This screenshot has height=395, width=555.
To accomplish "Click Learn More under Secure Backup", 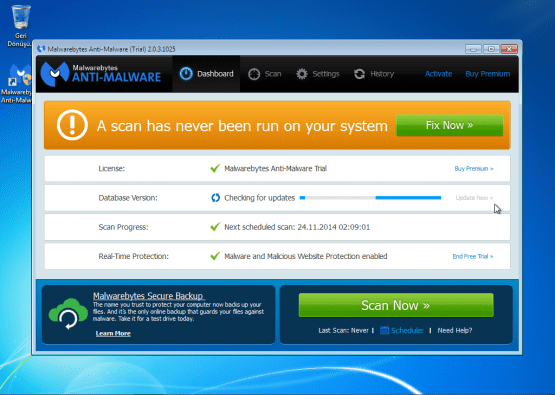I will click(113, 333).
